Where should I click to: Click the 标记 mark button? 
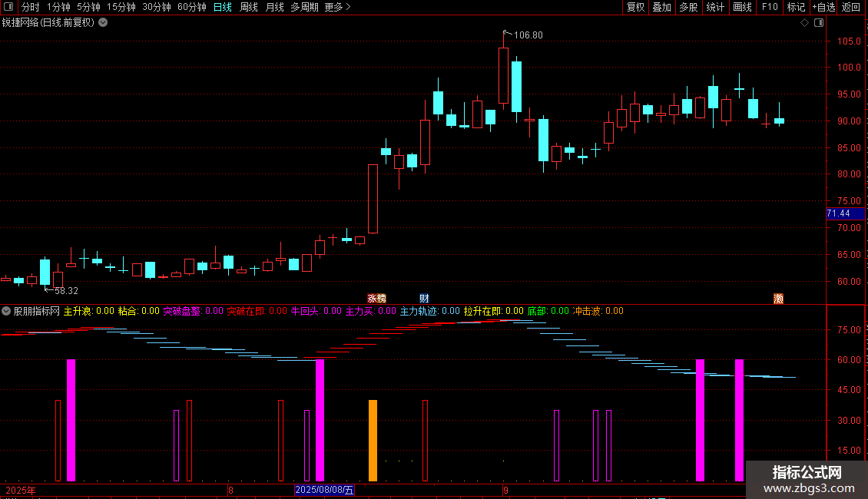796,7
